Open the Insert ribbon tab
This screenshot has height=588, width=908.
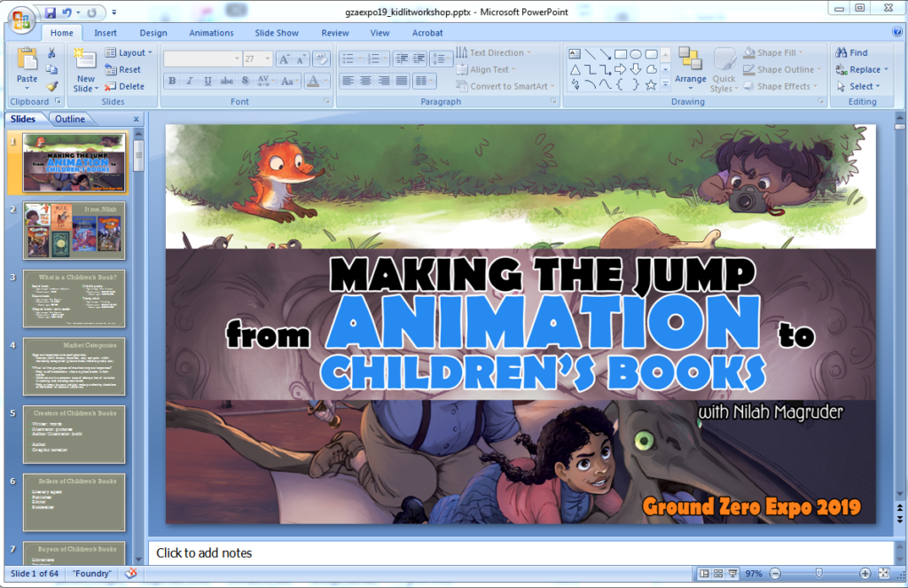point(106,33)
